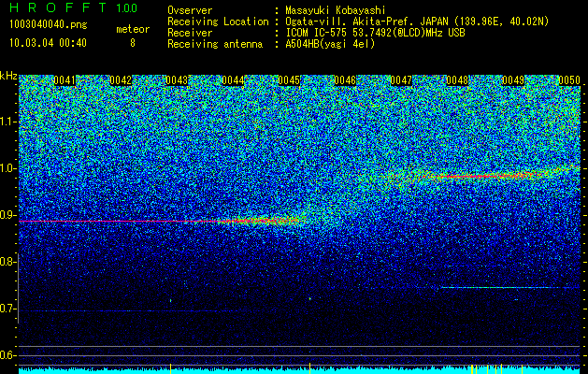Click the Ogata-vill. Akita-Pref. JAPAN location text
The width and height of the screenshot is (588, 374).
tap(417, 22)
